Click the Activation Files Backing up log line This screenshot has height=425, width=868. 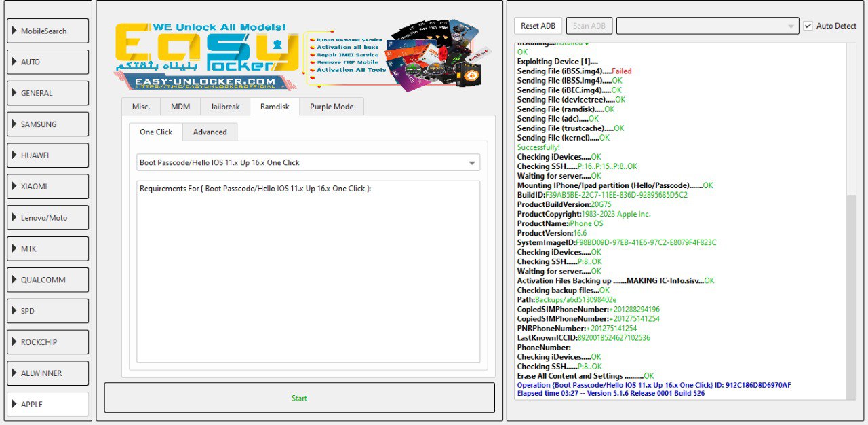tap(616, 280)
